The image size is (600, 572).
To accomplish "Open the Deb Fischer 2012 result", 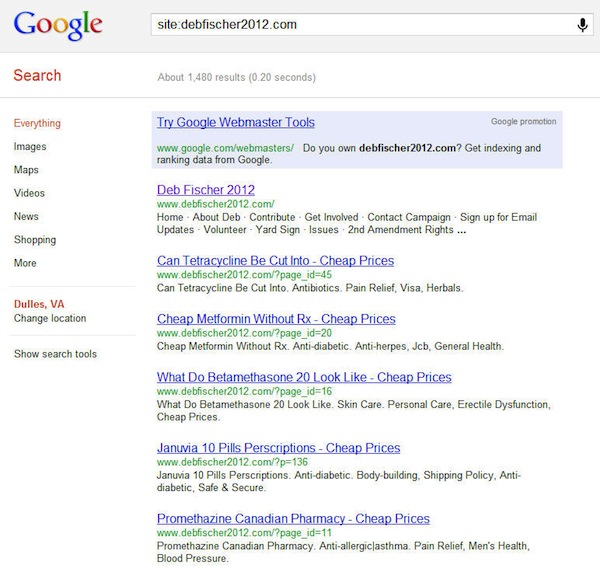I will [206, 190].
